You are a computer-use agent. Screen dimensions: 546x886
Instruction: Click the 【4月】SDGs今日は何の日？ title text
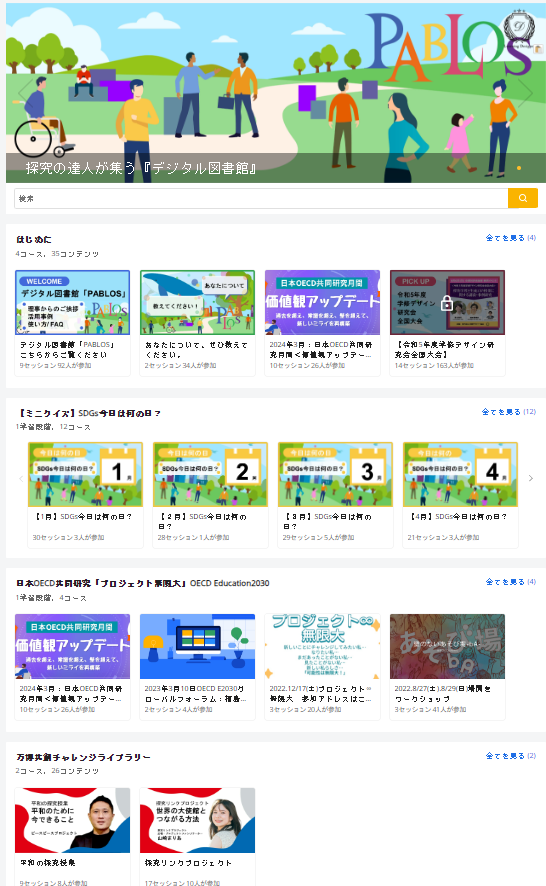[x=458, y=516]
